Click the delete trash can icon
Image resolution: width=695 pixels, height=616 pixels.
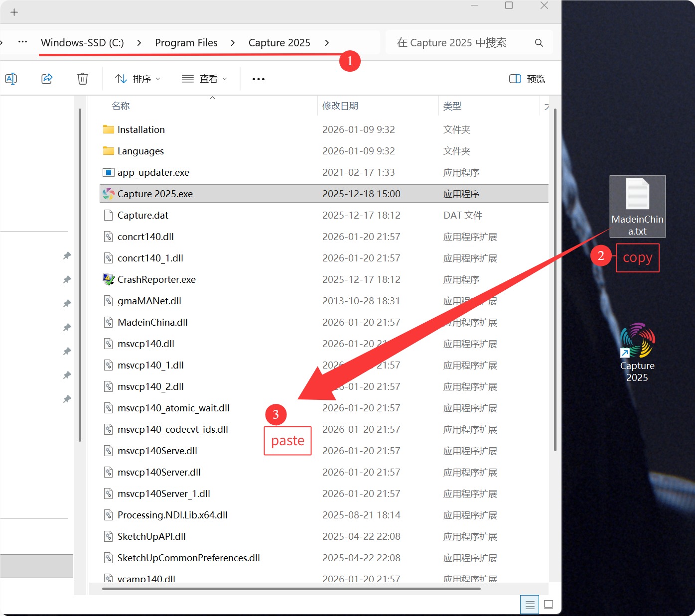(x=83, y=79)
